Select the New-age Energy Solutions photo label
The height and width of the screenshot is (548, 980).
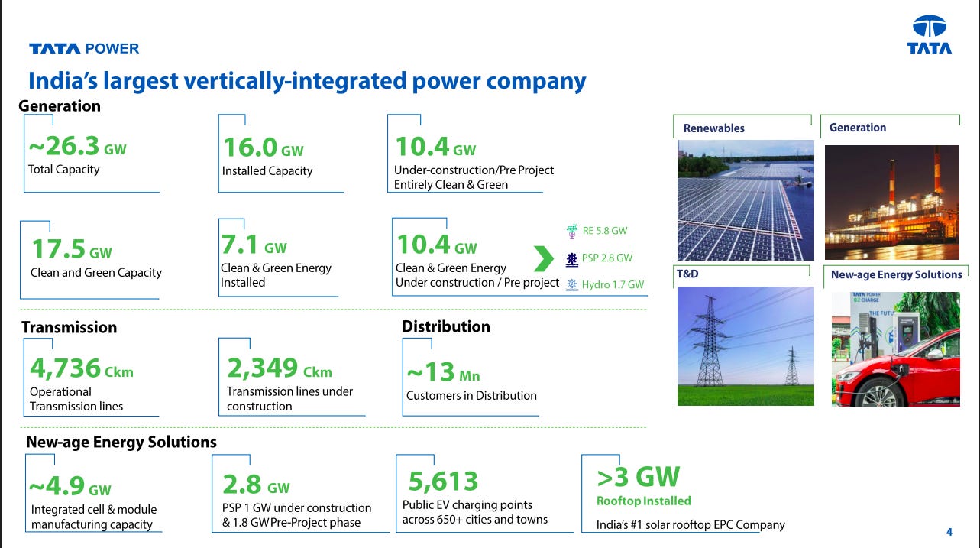[896, 274]
